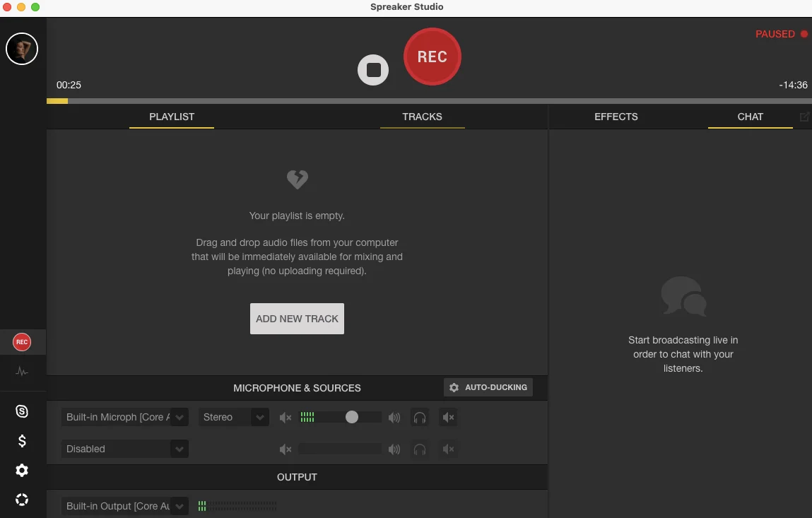This screenshot has width=812, height=518.
Task: Open the dollar monetization icon
Action: pos(22,441)
